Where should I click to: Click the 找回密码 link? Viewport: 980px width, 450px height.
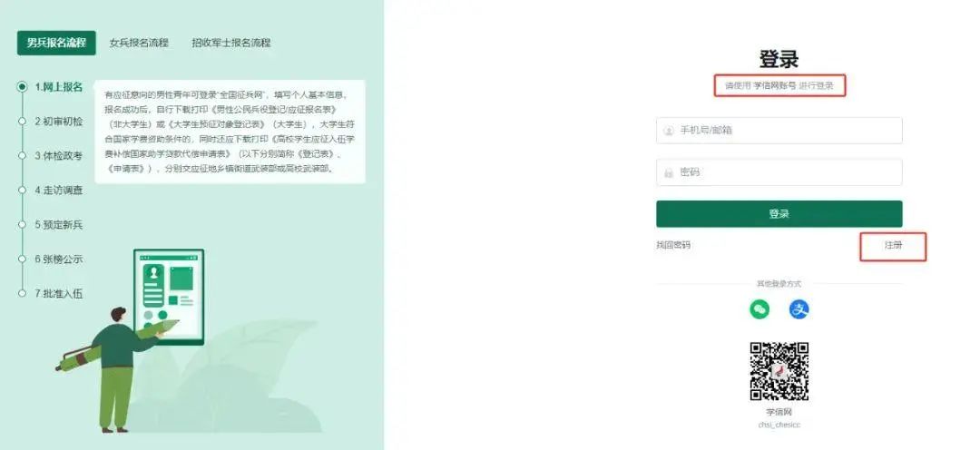(x=673, y=245)
